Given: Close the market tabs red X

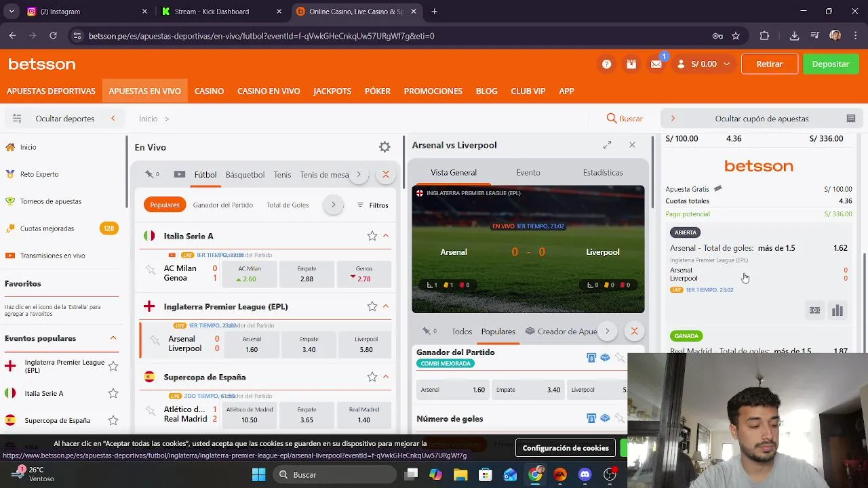Looking at the screenshot, I should coord(634,331).
